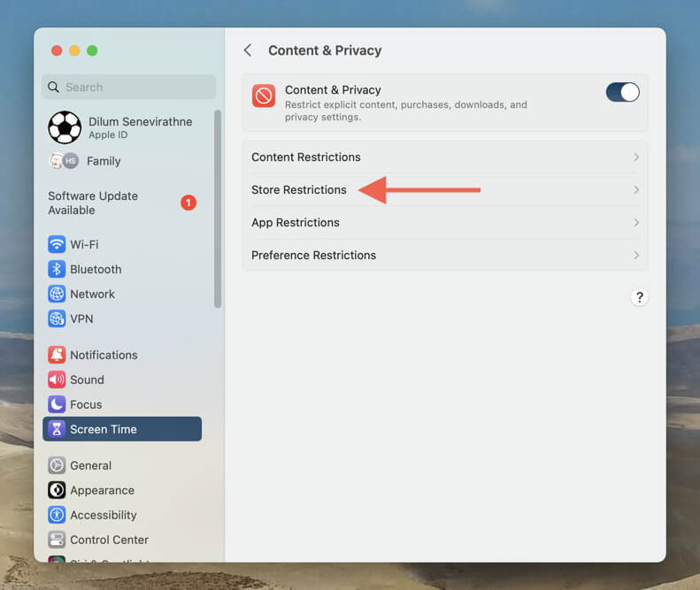Click the General gear icon
The height and width of the screenshot is (590, 700).
coord(57,465)
